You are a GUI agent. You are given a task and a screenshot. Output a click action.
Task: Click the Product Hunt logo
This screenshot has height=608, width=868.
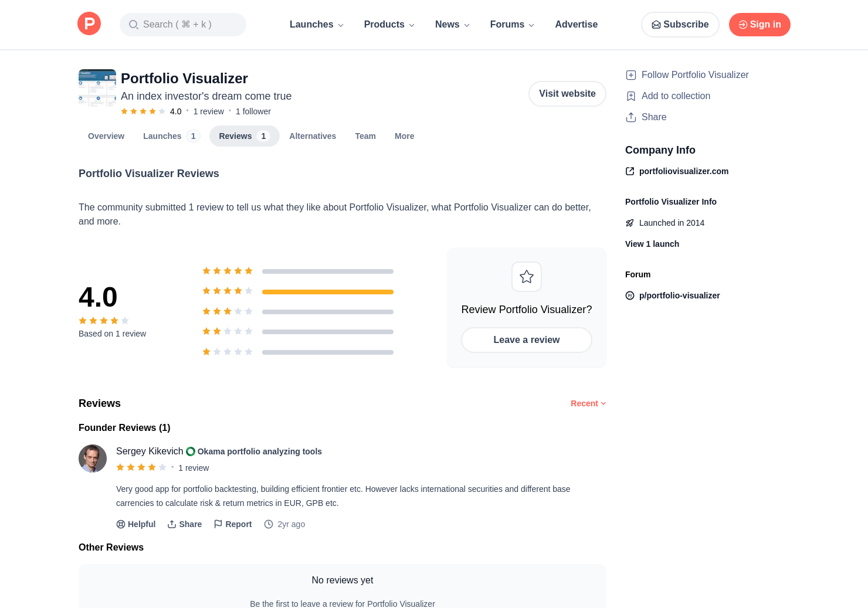tap(89, 23)
